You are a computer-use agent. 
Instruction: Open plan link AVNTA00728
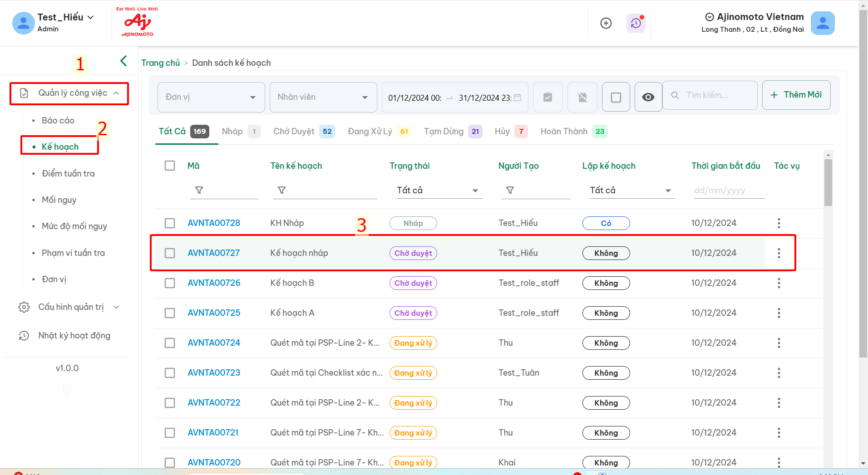tap(214, 223)
